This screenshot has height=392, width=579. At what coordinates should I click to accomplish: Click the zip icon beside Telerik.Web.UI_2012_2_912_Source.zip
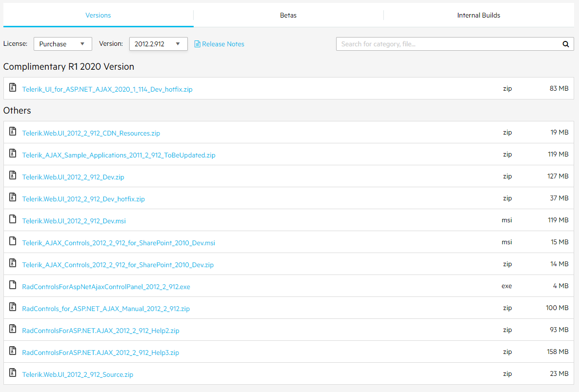(x=13, y=373)
